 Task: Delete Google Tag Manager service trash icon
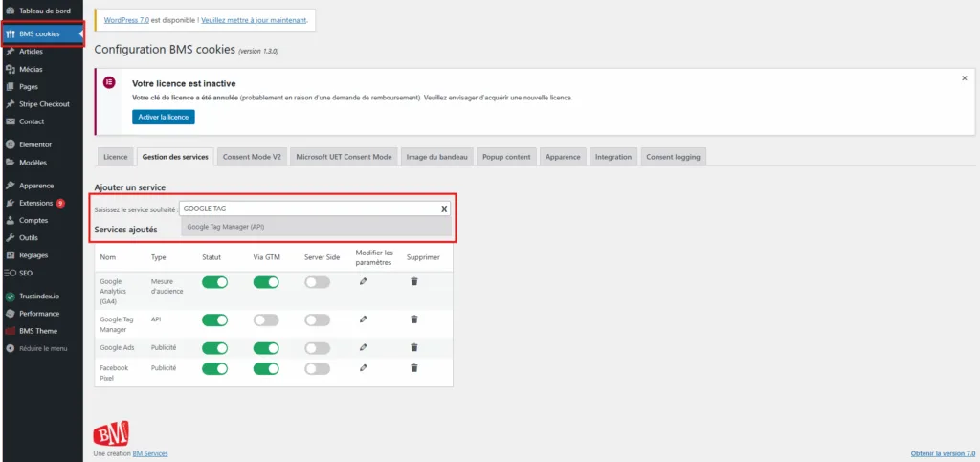(413, 319)
